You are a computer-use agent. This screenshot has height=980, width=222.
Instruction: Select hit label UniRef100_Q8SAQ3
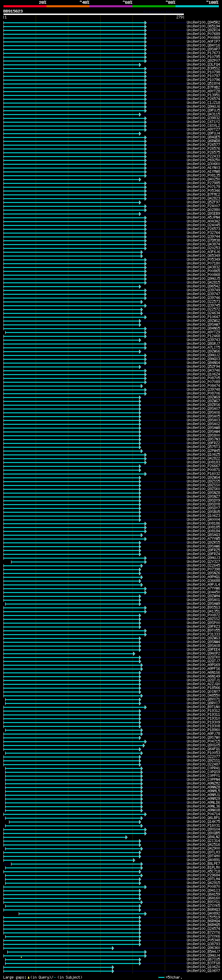click(x=203, y=535)
